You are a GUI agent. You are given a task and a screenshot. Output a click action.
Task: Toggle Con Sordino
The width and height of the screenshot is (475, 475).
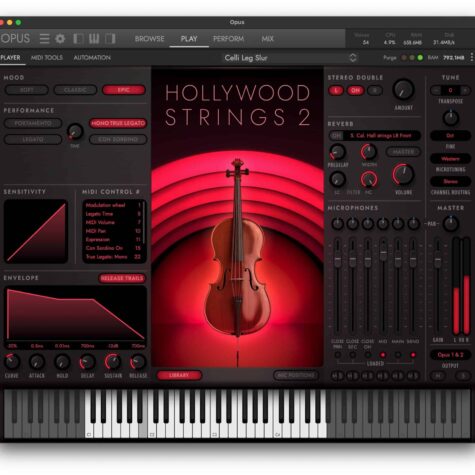[118, 139]
